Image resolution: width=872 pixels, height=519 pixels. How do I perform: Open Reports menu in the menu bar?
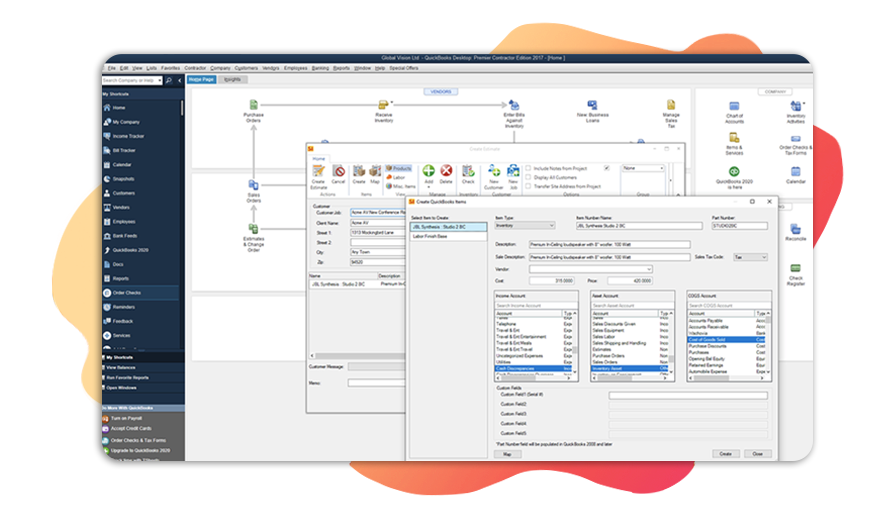pyautogui.click(x=341, y=68)
